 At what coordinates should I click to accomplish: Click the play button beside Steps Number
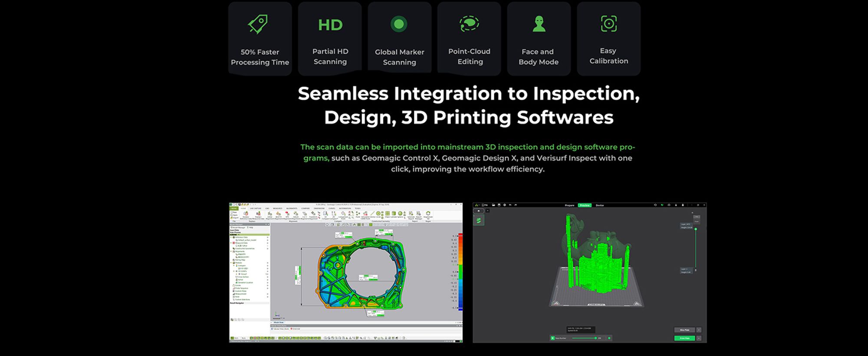coord(552,338)
